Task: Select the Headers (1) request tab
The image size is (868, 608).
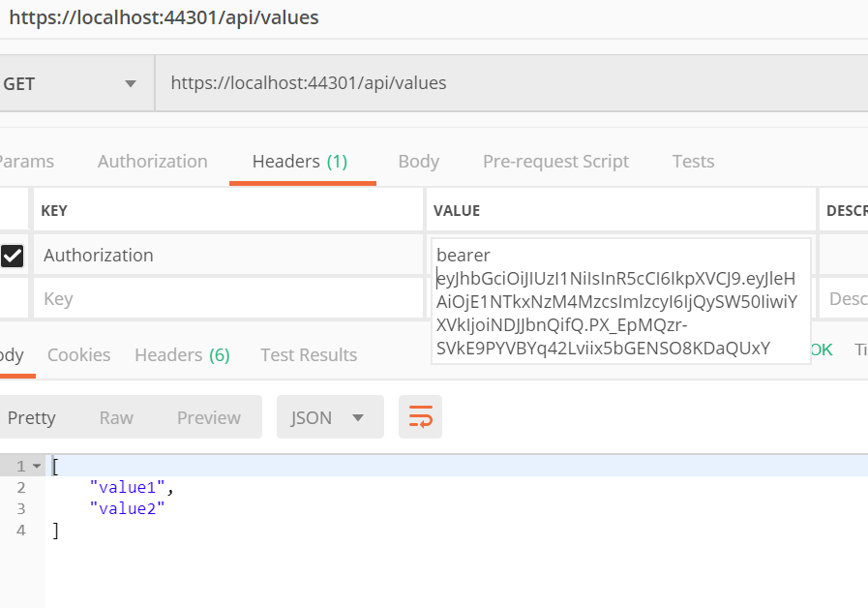Action: [299, 162]
